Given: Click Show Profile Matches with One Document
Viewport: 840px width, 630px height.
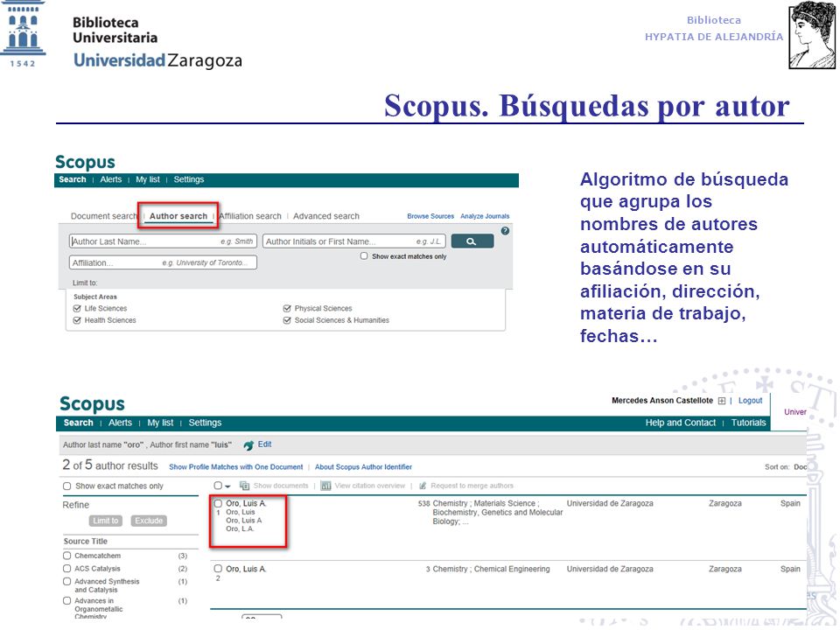Looking at the screenshot, I should click(x=235, y=467).
